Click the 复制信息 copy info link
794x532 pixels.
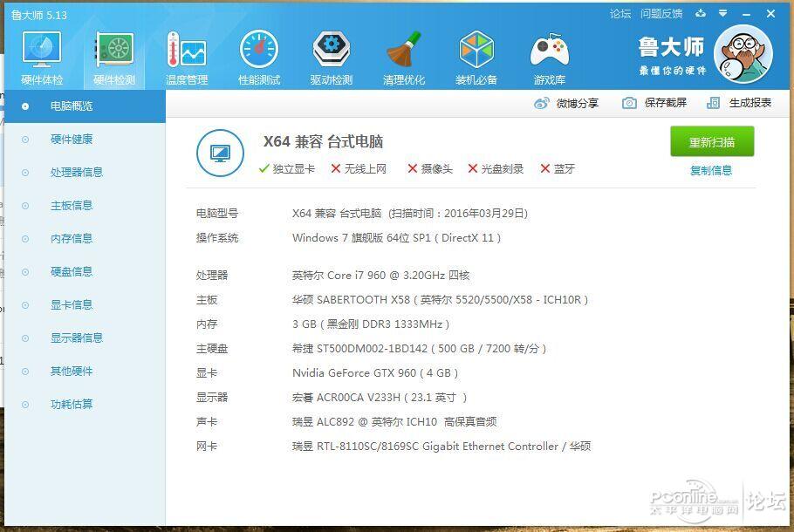point(711,171)
